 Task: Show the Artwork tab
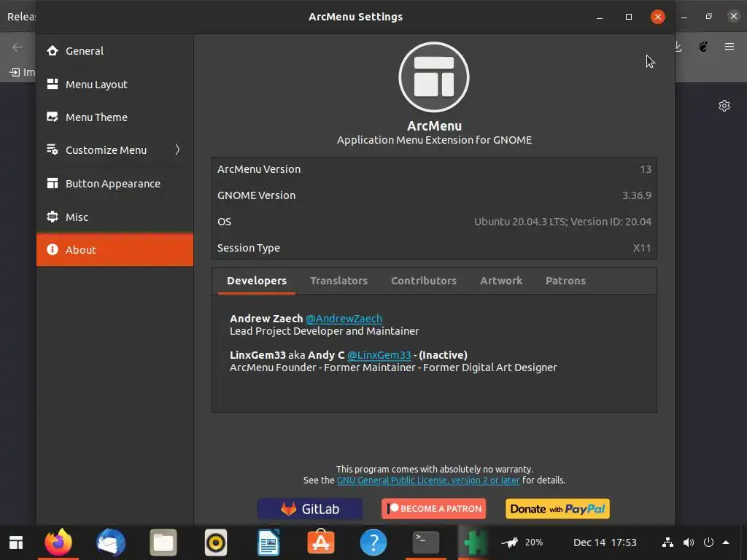pos(501,281)
